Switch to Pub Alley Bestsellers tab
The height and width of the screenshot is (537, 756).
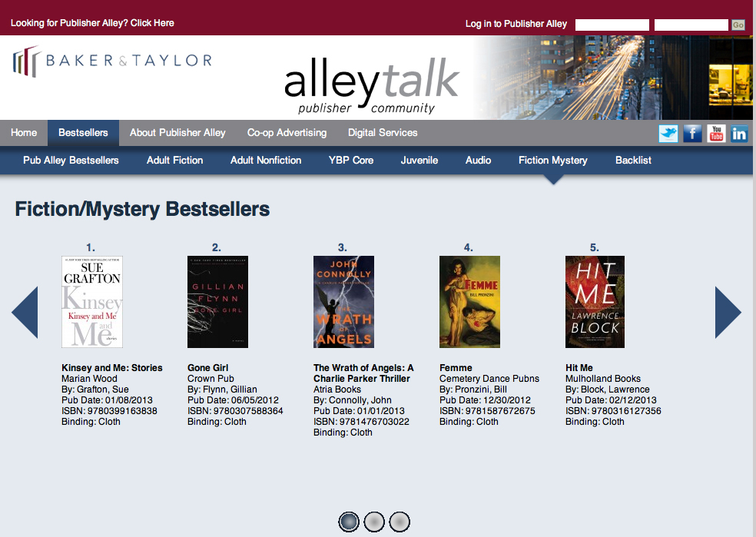[x=71, y=160]
